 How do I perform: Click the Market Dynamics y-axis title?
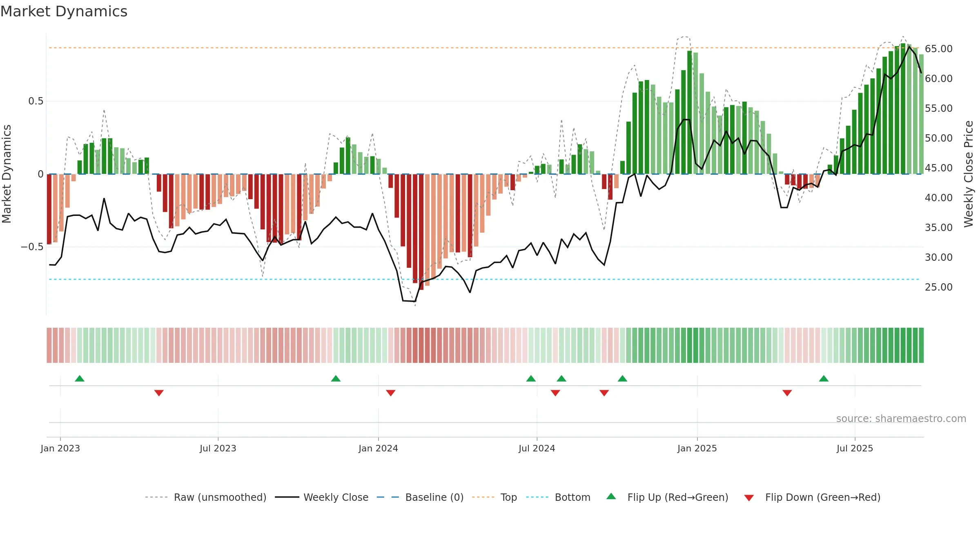click(7, 174)
